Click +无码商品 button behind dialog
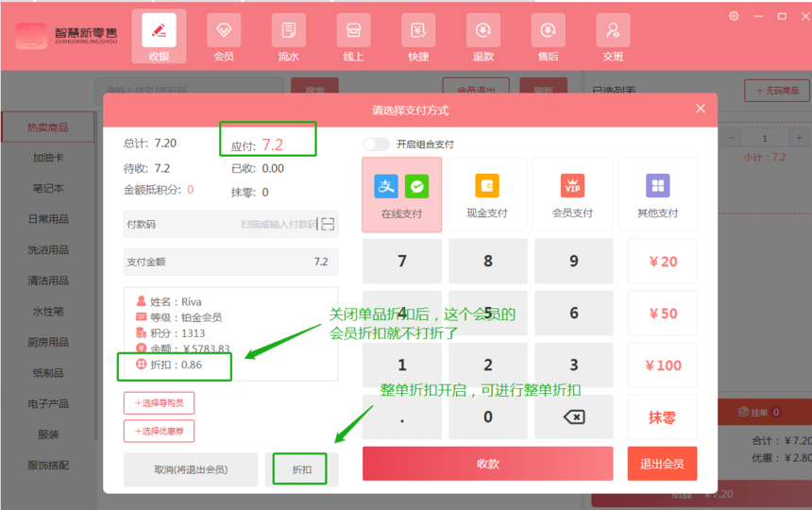The height and width of the screenshot is (510, 812). click(776, 91)
